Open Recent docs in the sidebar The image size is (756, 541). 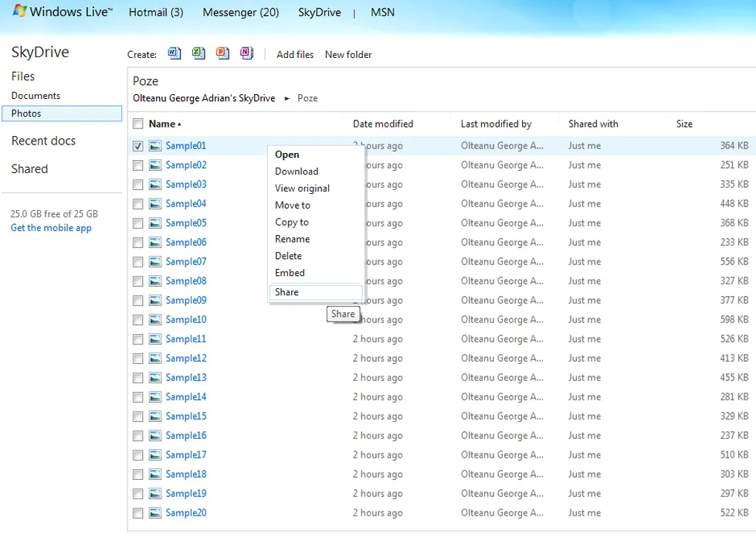click(43, 141)
